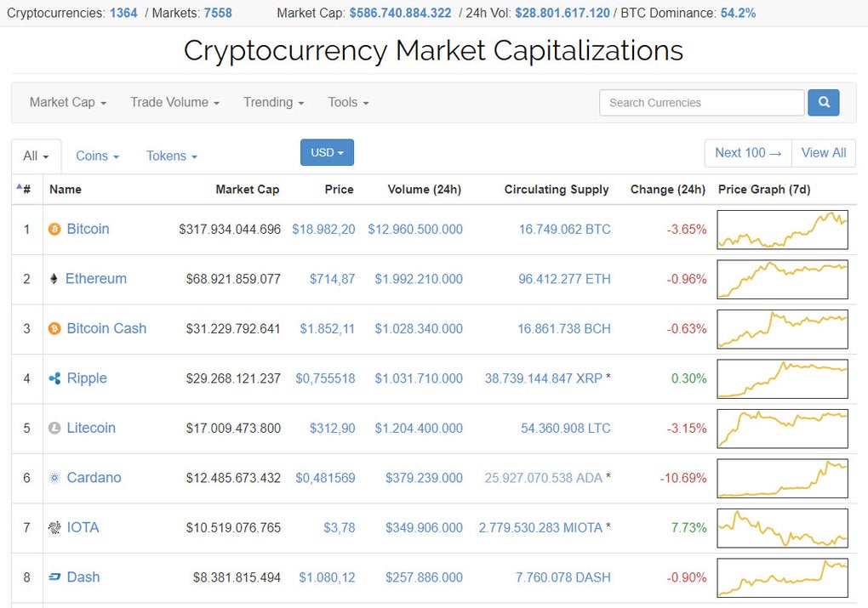Image resolution: width=868 pixels, height=608 pixels.
Task: Click the Ripple logo icon
Action: 54,378
